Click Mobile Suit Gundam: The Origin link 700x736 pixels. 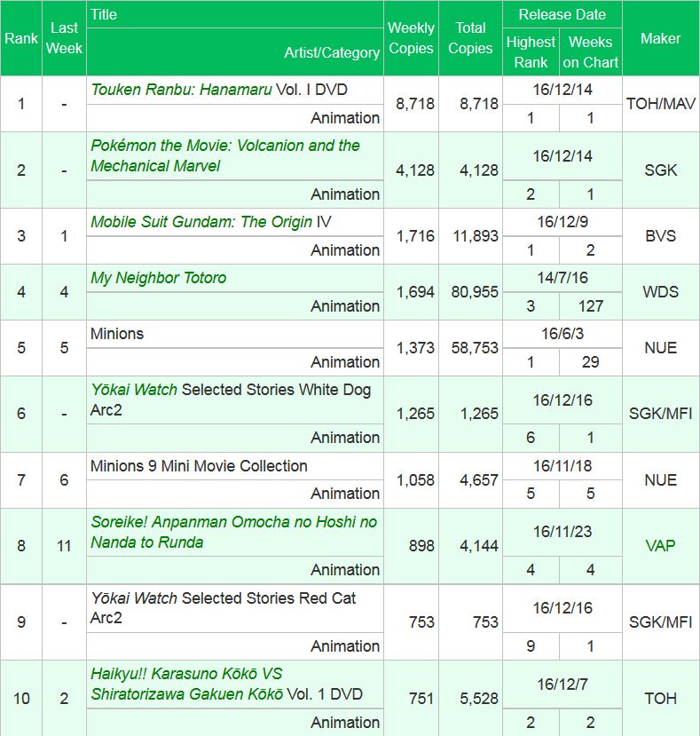[x=201, y=222]
